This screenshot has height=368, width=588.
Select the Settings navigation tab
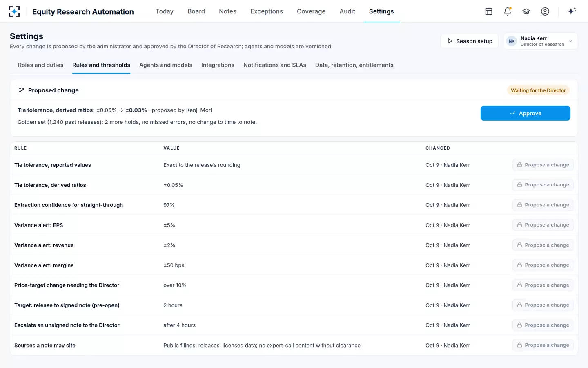pos(381,11)
